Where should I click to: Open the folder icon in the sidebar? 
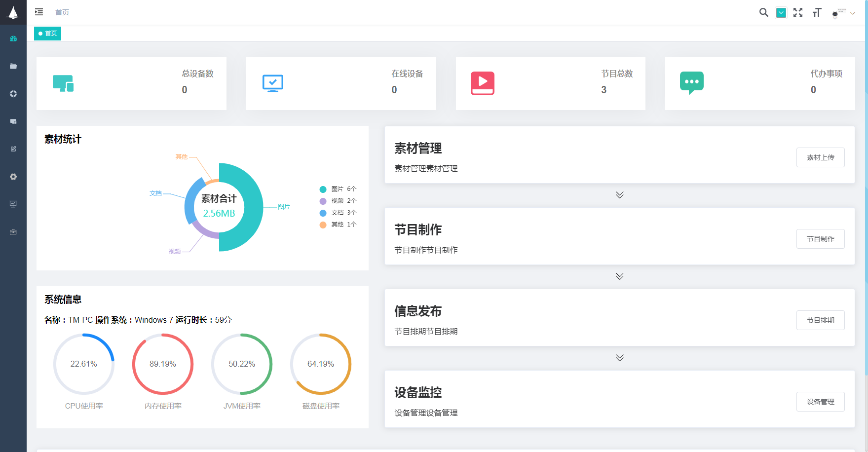(x=13, y=66)
